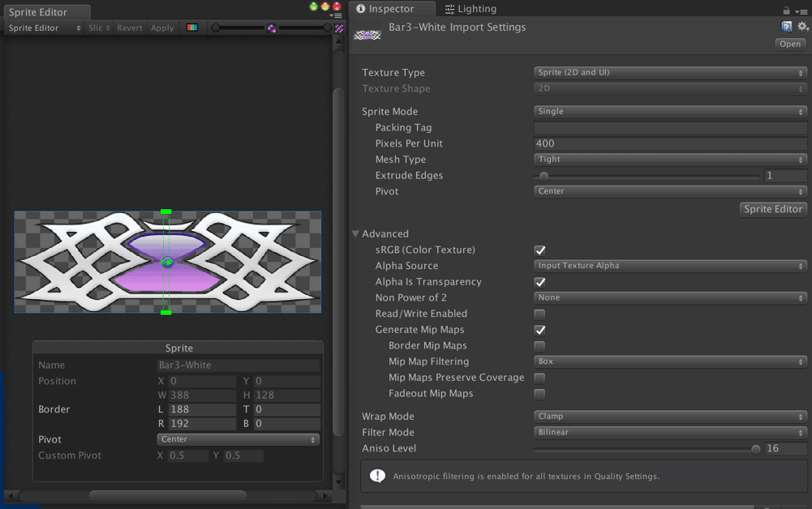Collapse the Advanced section
Screen dimensions: 812x509
click(x=355, y=233)
